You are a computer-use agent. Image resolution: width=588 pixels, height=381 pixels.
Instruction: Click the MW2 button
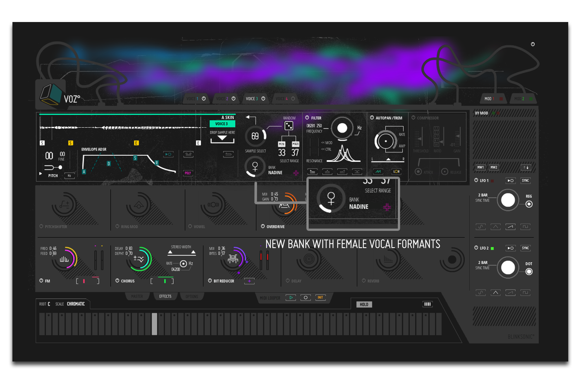pyautogui.click(x=494, y=167)
